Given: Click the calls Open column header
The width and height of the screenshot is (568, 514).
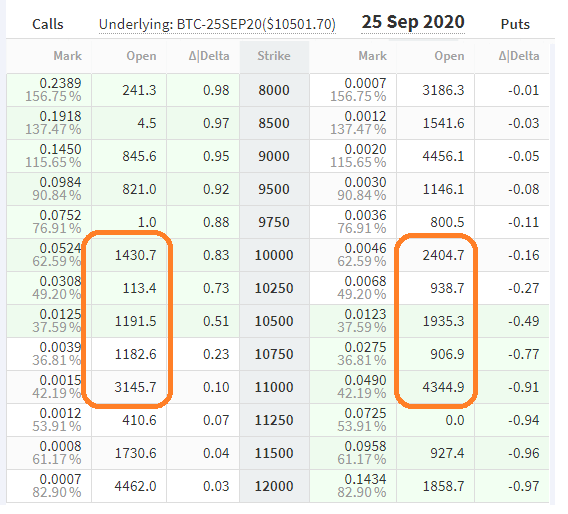Looking at the screenshot, I should [x=141, y=56].
